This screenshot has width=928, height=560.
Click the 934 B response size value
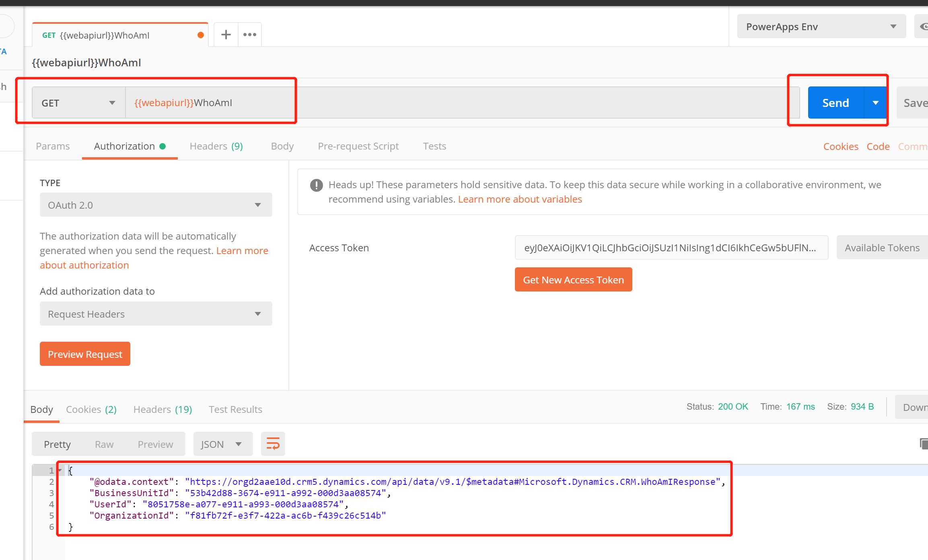tap(862, 407)
